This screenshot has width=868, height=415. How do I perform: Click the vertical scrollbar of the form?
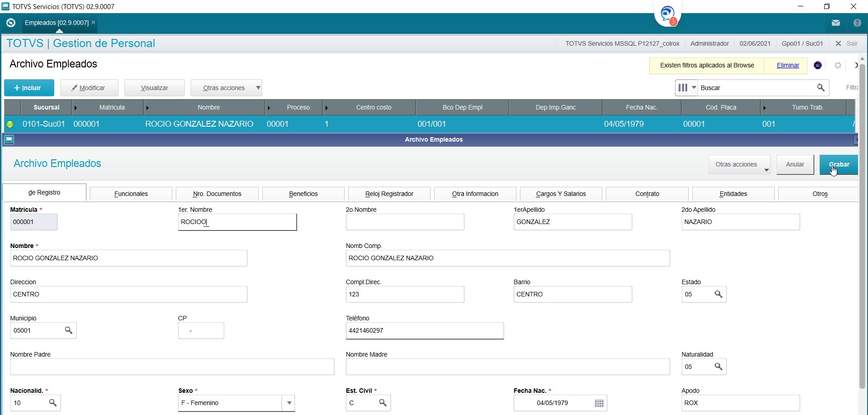[862, 226]
